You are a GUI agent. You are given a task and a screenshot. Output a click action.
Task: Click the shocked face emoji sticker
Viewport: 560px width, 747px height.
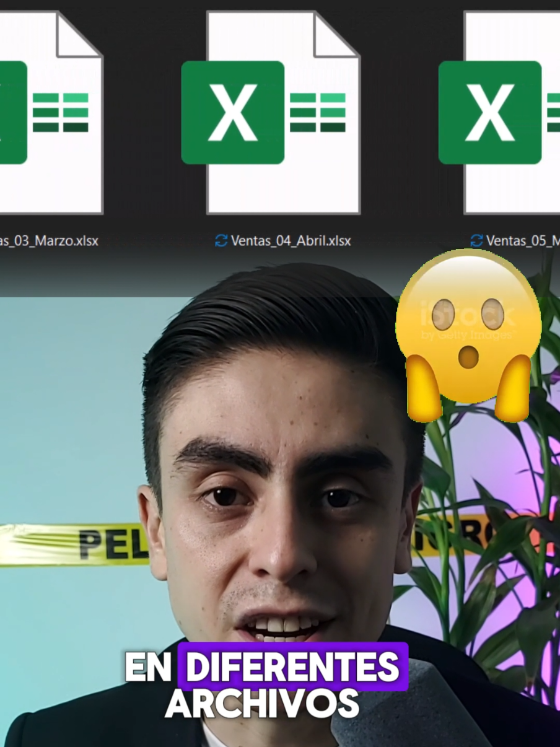pos(469,335)
